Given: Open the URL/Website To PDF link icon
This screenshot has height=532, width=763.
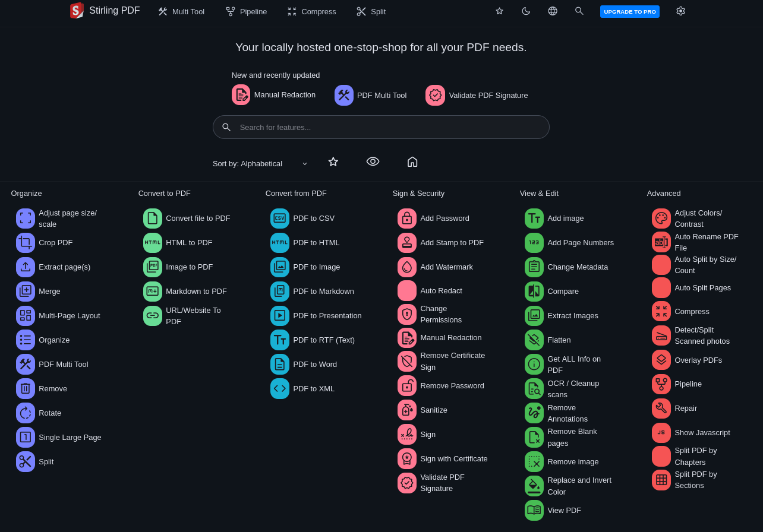Looking at the screenshot, I should pos(153,316).
